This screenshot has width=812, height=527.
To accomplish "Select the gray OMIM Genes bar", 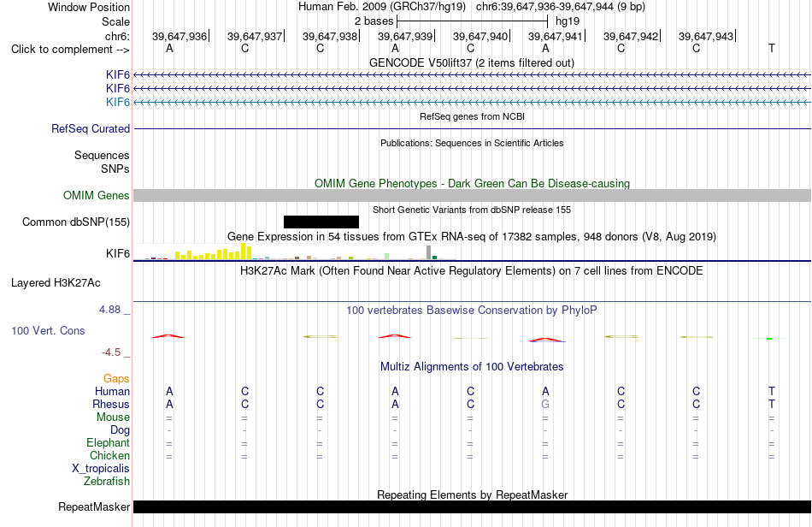I will (472, 195).
